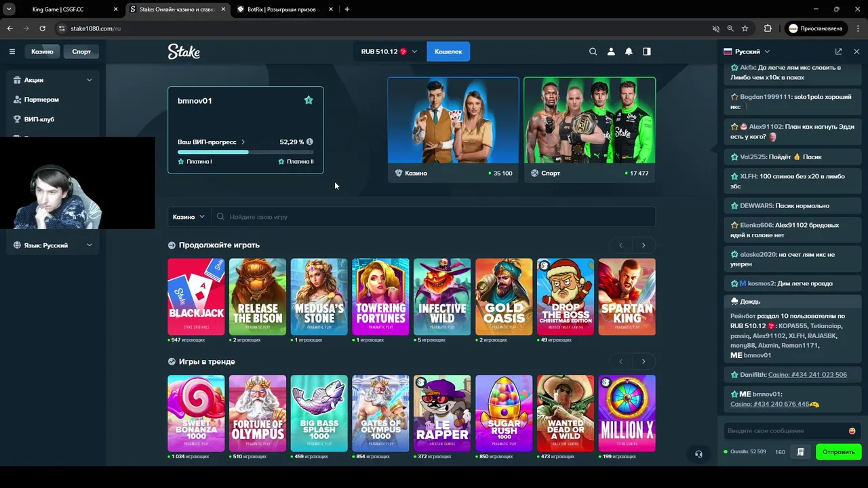The width and height of the screenshot is (868, 488).
Task: Launch Spartan King game
Action: (627, 297)
